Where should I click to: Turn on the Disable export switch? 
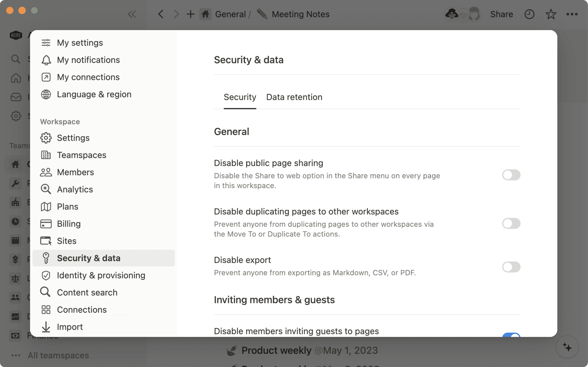click(x=511, y=267)
